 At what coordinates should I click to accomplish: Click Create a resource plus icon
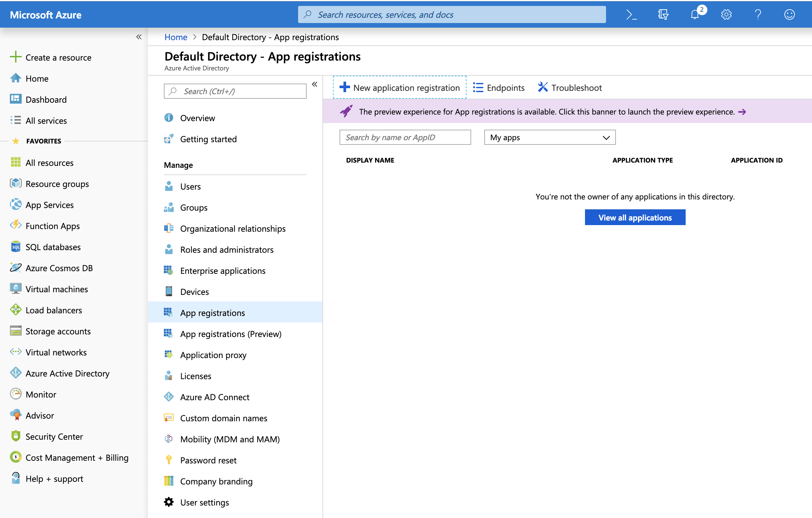pos(15,57)
